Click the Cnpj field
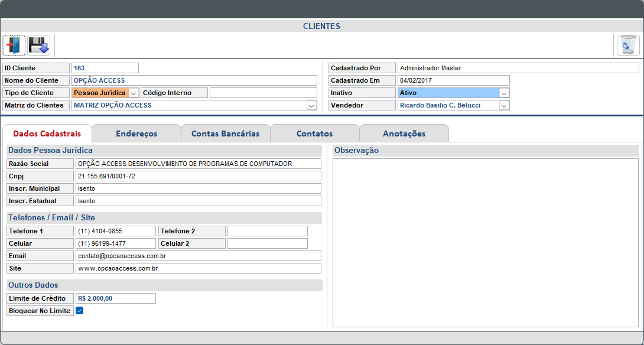This screenshot has height=345, width=644. [x=199, y=176]
